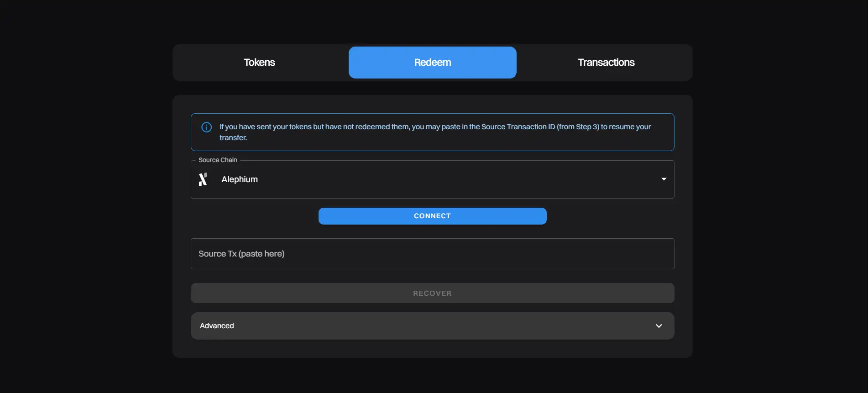Click the Alephium logo icon
The image size is (868, 393).
point(203,179)
